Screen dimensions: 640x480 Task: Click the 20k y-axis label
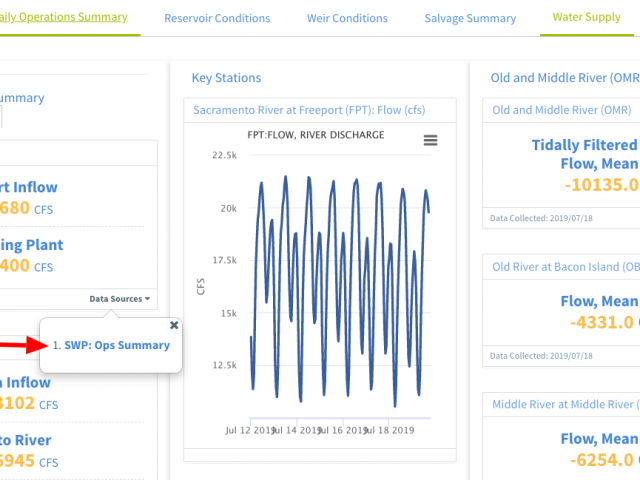click(x=229, y=209)
